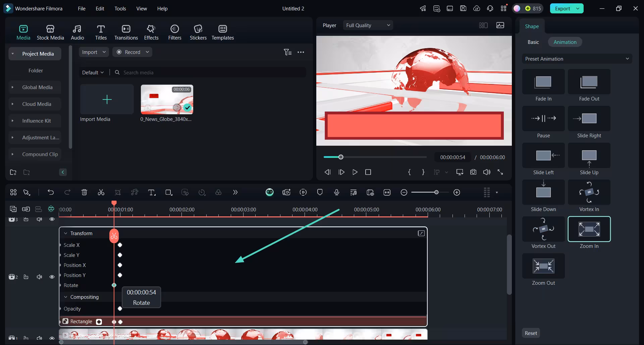Open the media filter and sort options
The height and width of the screenshot is (345, 644).
[287, 52]
